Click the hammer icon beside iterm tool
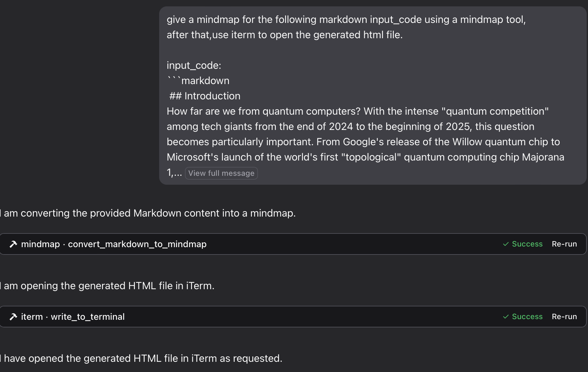The height and width of the screenshot is (372, 588). pos(13,317)
